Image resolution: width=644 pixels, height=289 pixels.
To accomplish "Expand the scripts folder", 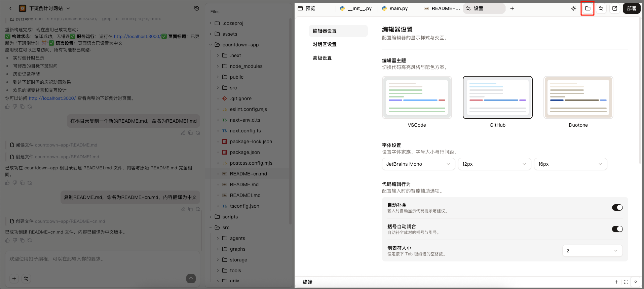I will pyautogui.click(x=211, y=217).
